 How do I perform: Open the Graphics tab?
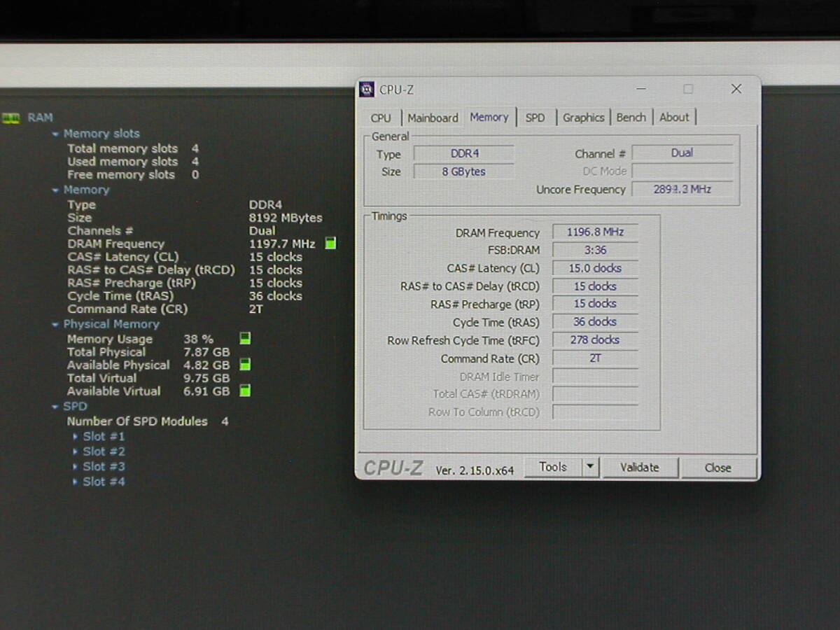[583, 118]
